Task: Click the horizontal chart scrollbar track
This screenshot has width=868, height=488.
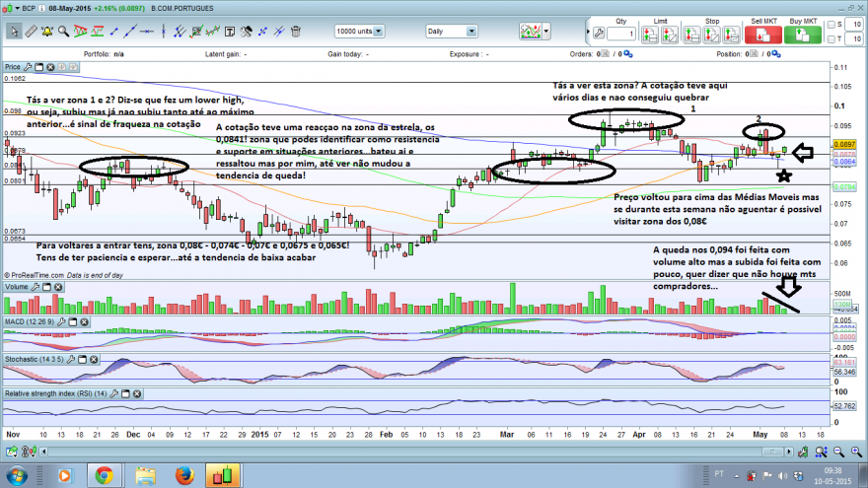Action: pos(415,453)
